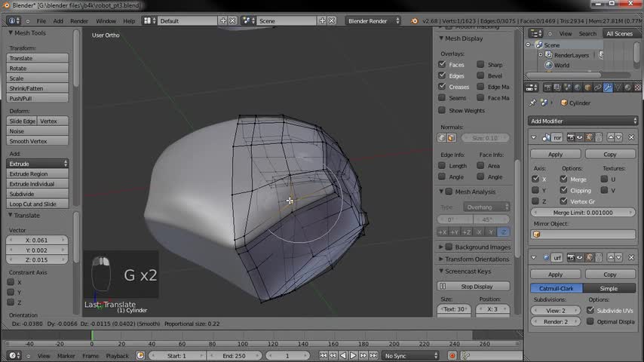Image resolution: width=644 pixels, height=362 pixels.
Task: Disable the Faces overlay checkbox
Action: [x=443, y=65]
